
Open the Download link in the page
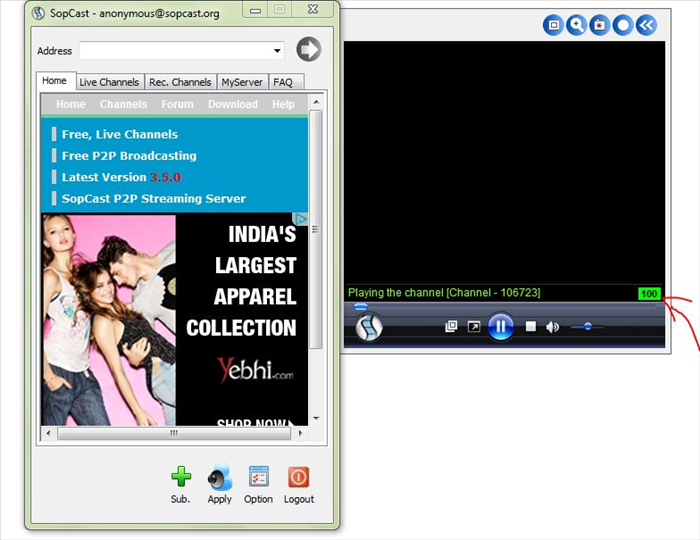coord(233,104)
